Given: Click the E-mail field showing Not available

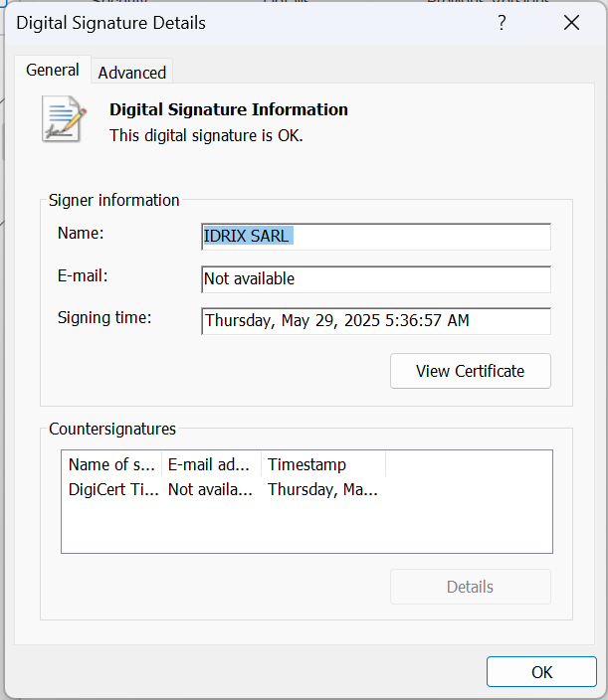Looking at the screenshot, I should (x=375, y=279).
